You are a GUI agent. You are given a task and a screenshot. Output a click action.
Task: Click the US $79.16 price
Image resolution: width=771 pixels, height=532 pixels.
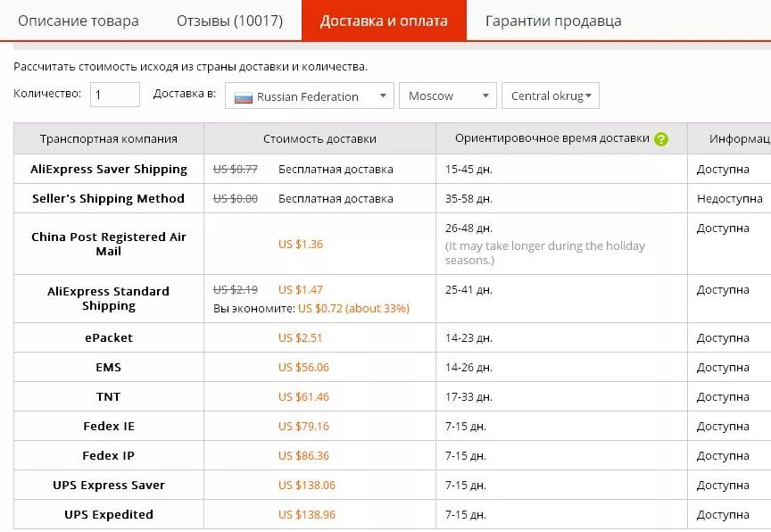point(303,427)
